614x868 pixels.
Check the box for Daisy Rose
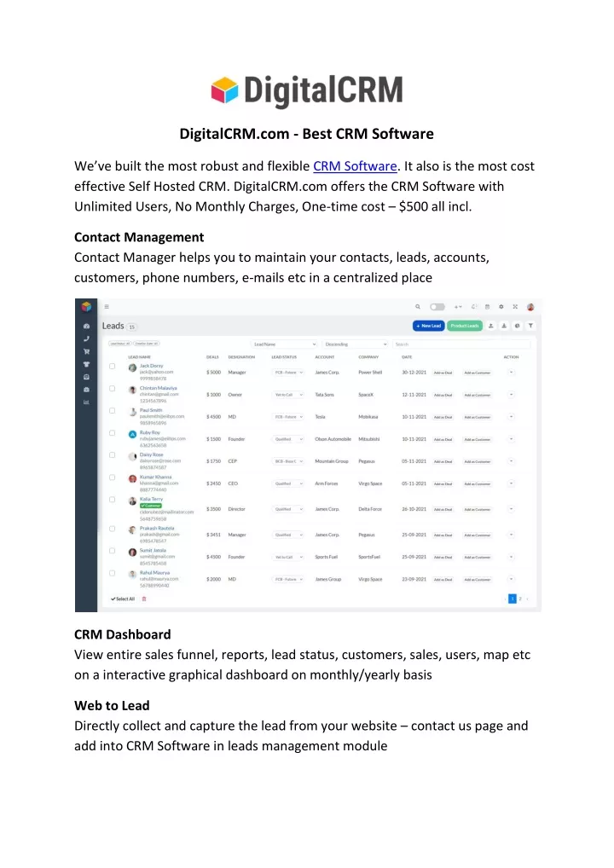pyautogui.click(x=113, y=455)
